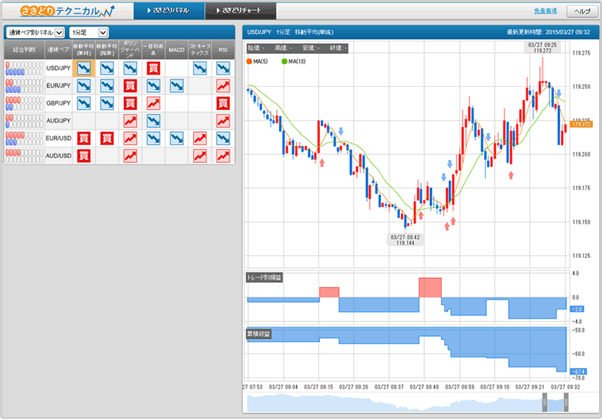Open AUD/JPY Bollinger Band up signal

pos(130,121)
